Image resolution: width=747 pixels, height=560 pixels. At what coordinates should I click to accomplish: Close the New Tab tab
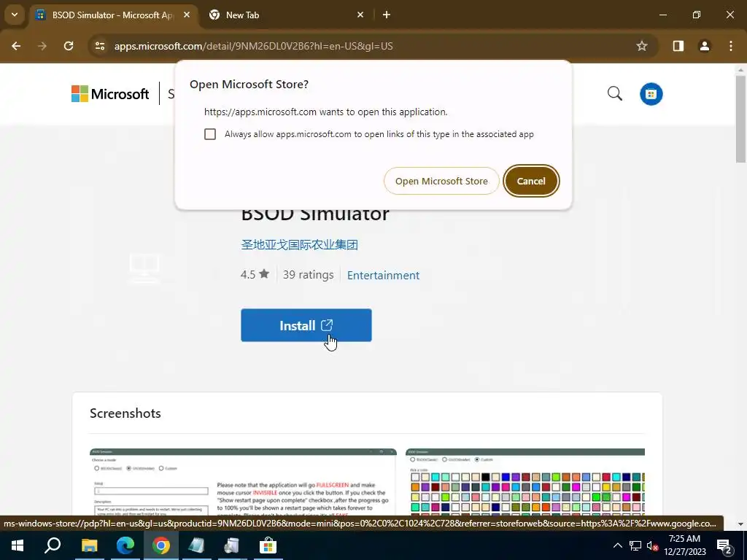(x=360, y=15)
